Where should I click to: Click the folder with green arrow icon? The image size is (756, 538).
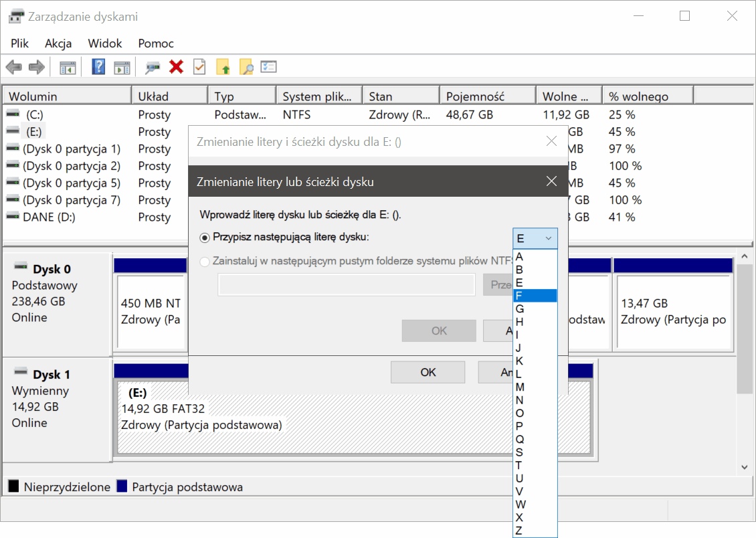click(223, 67)
